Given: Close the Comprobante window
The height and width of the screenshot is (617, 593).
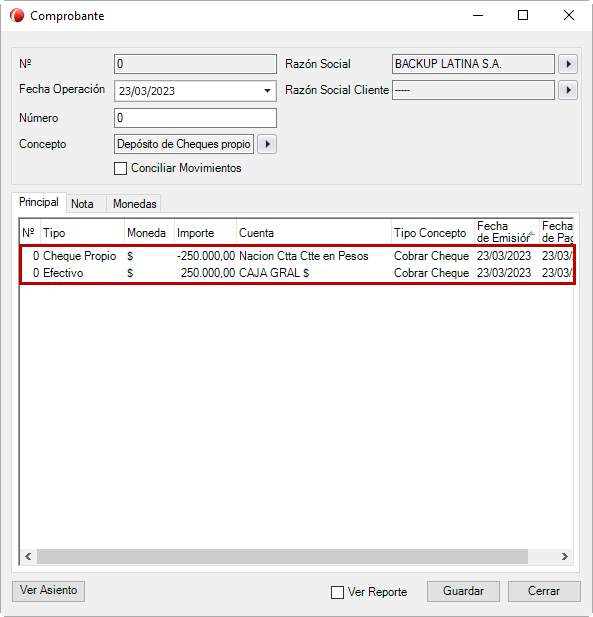Looking at the screenshot, I should point(569,16).
